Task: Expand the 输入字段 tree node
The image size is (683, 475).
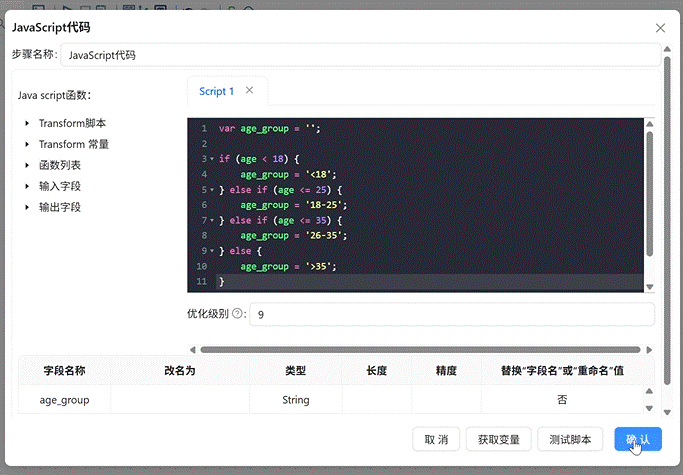Action: coord(27,186)
